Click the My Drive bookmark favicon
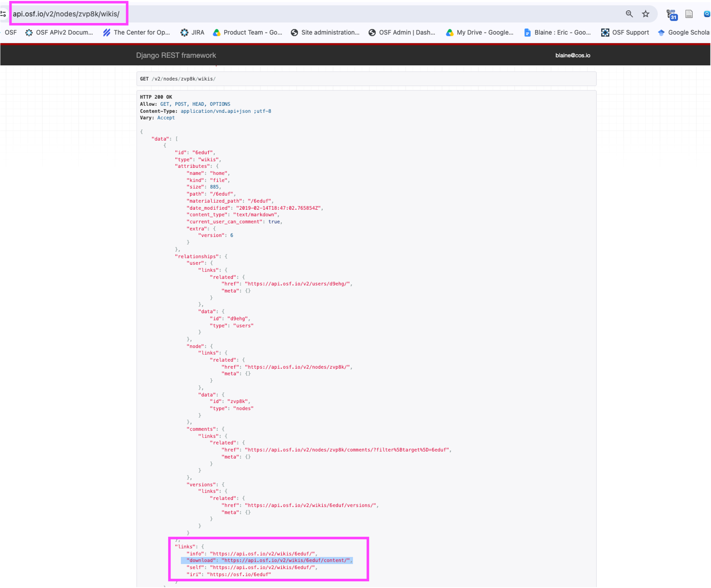Screen dimensions: 711x588 (450, 32)
